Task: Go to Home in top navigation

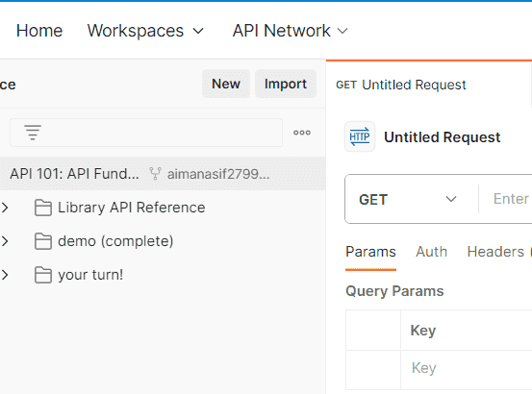Action: pyautogui.click(x=39, y=31)
